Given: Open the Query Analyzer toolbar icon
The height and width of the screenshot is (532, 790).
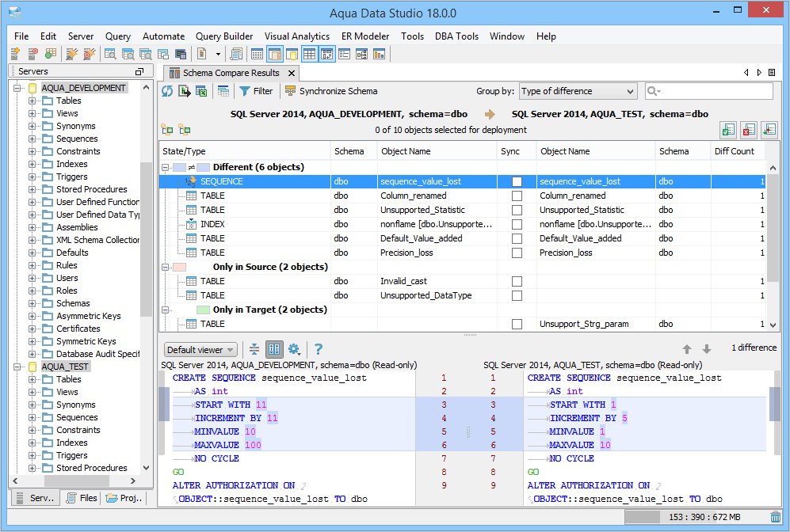Looking at the screenshot, I should 110,54.
